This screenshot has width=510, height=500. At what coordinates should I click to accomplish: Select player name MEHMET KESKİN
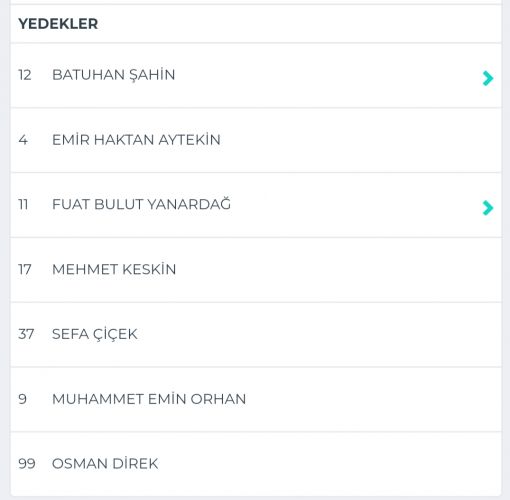click(114, 269)
